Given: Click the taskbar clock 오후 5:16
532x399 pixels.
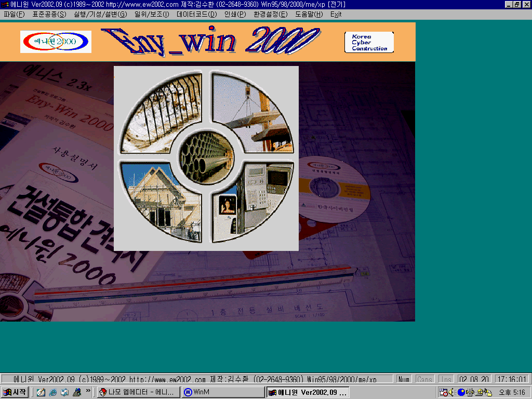Looking at the screenshot, I should (512, 393).
